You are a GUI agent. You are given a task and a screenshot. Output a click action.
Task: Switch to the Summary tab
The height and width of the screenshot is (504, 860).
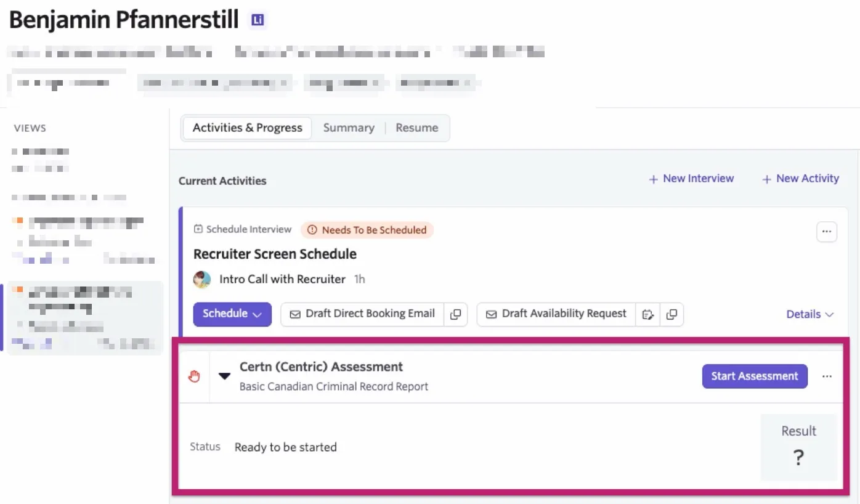(x=349, y=128)
